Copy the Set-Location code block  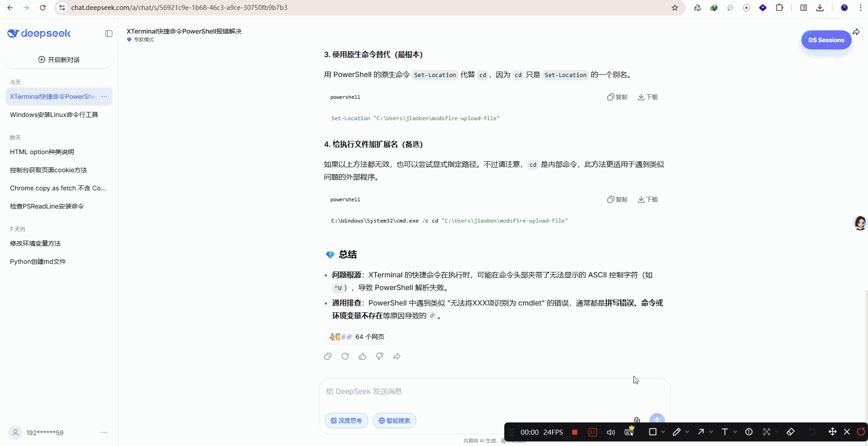click(x=617, y=97)
